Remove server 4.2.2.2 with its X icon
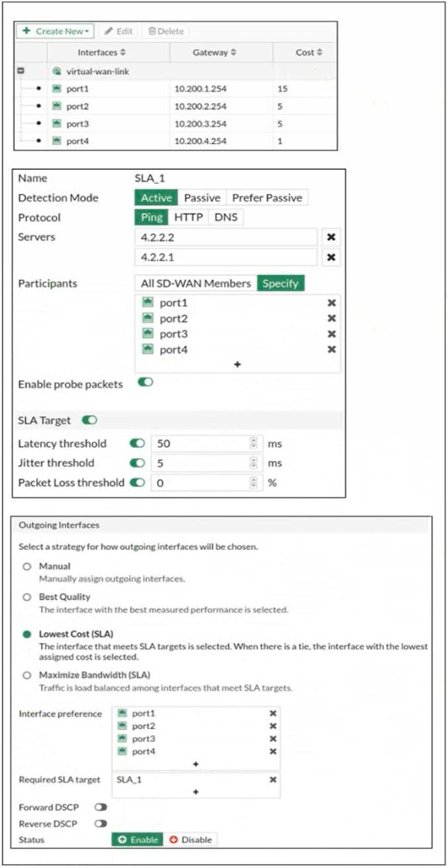This screenshot has width=448, height=868. point(332,238)
